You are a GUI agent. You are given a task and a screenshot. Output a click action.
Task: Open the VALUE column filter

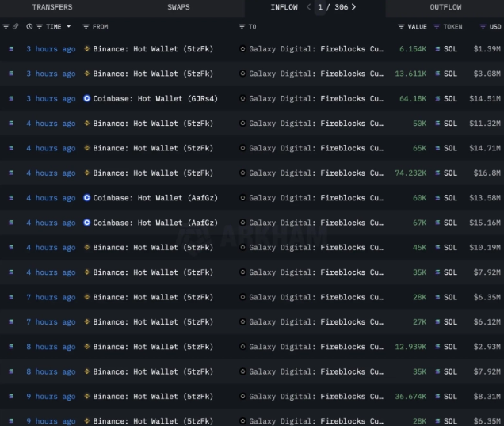pos(401,26)
